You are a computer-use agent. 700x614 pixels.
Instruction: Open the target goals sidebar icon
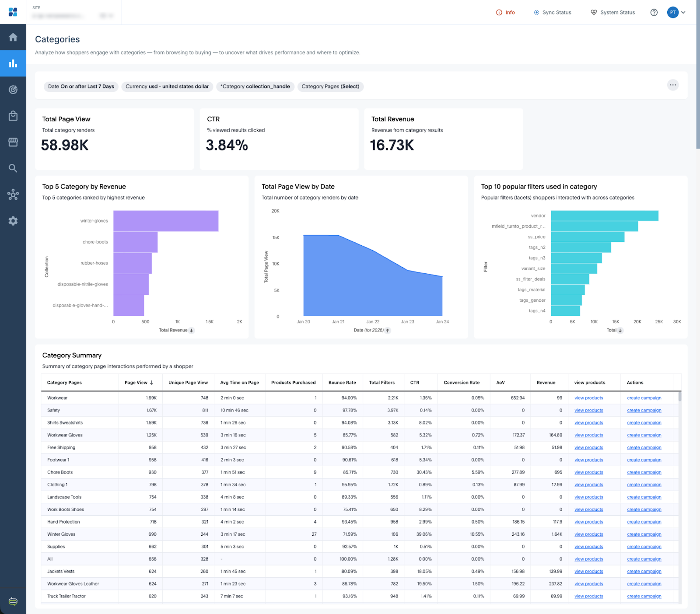click(13, 90)
